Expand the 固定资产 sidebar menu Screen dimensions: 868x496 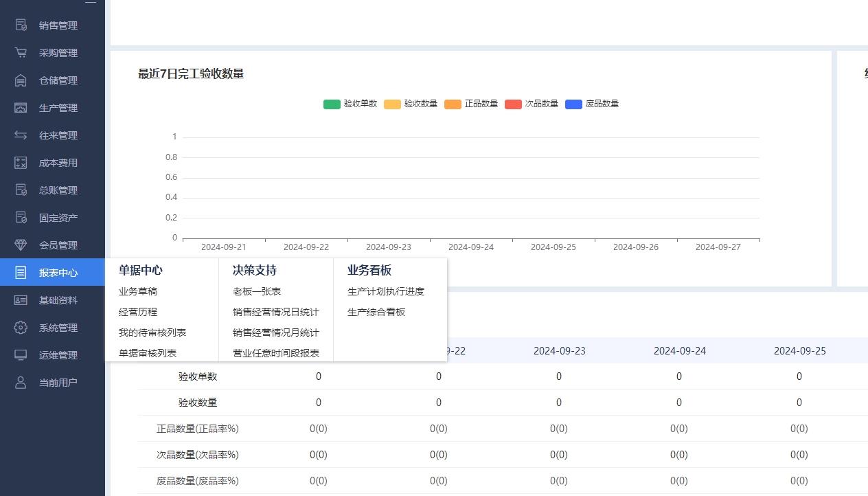(58, 218)
